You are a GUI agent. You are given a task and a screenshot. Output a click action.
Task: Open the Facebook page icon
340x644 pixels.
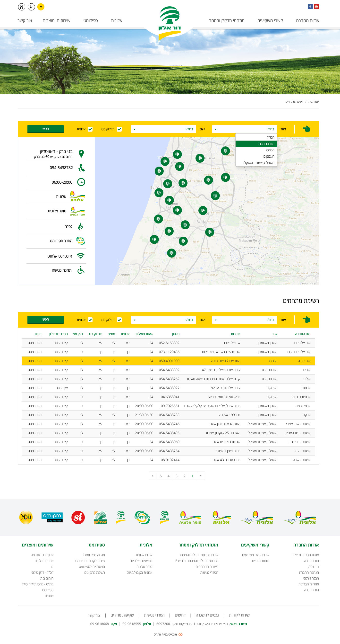point(310,7)
